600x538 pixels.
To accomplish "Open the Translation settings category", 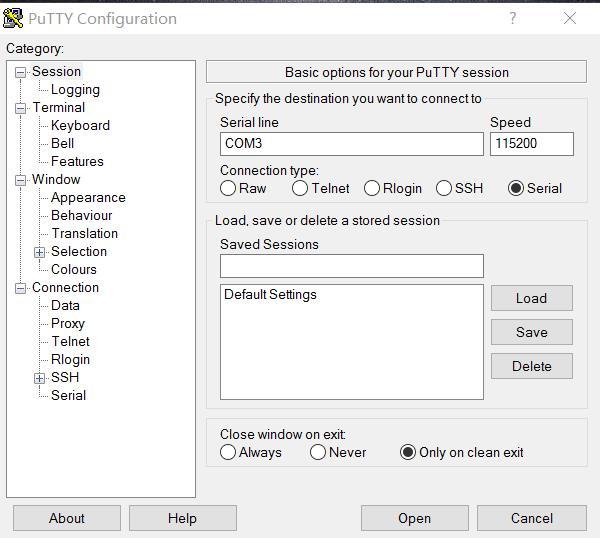I will [x=85, y=233].
